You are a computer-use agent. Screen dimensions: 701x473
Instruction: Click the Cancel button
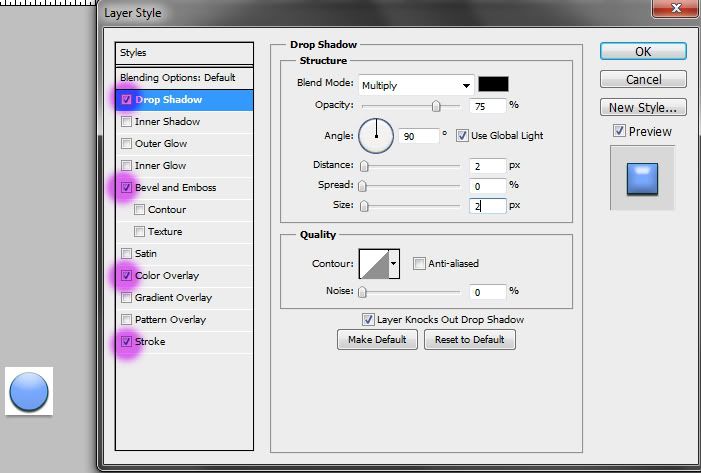coord(643,79)
